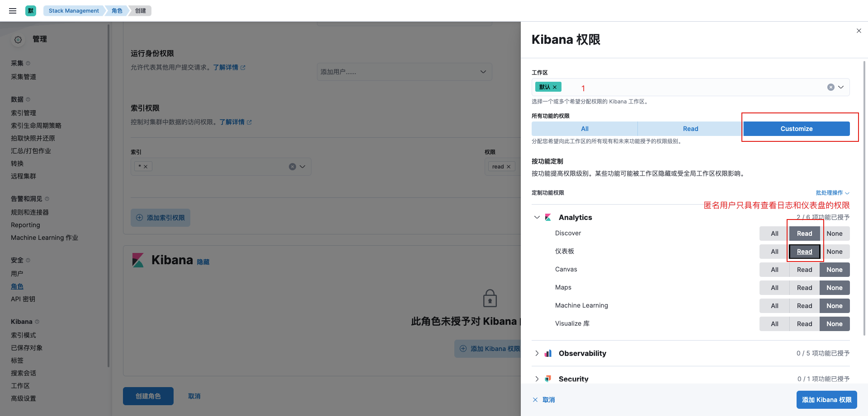The width and height of the screenshot is (868, 416).
Task: Clear all selected spaces in 工作区 field
Action: coord(831,87)
